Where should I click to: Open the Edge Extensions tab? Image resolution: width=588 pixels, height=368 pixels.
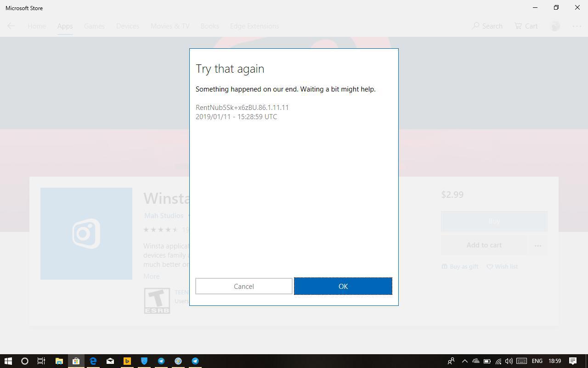coord(254,26)
